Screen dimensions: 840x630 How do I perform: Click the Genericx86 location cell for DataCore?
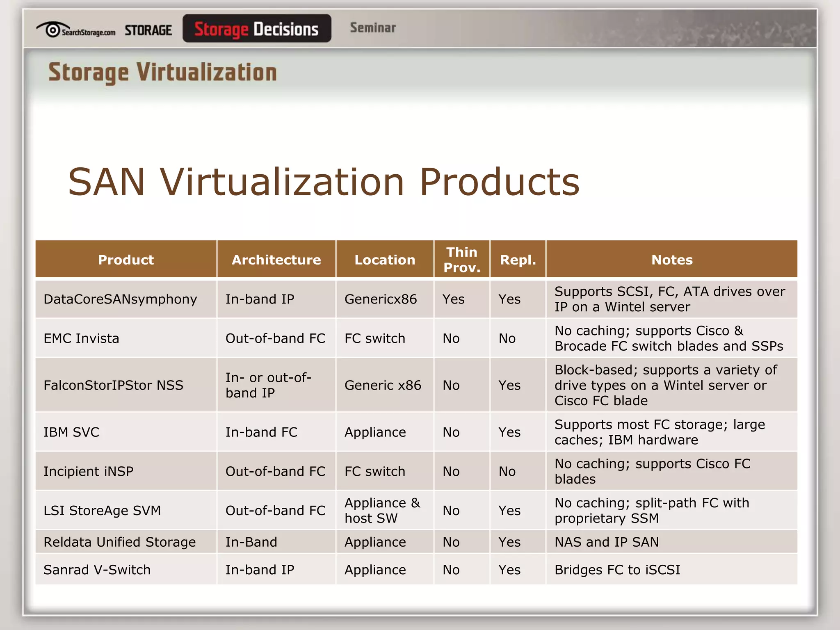tap(385, 299)
